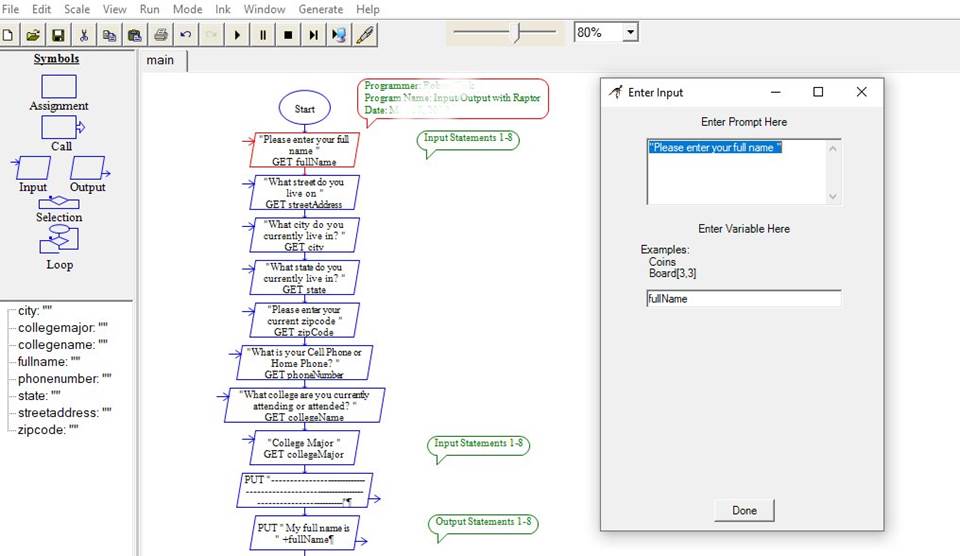Open the Edit menu
Viewport: 960px width, 556px height.
41,9
